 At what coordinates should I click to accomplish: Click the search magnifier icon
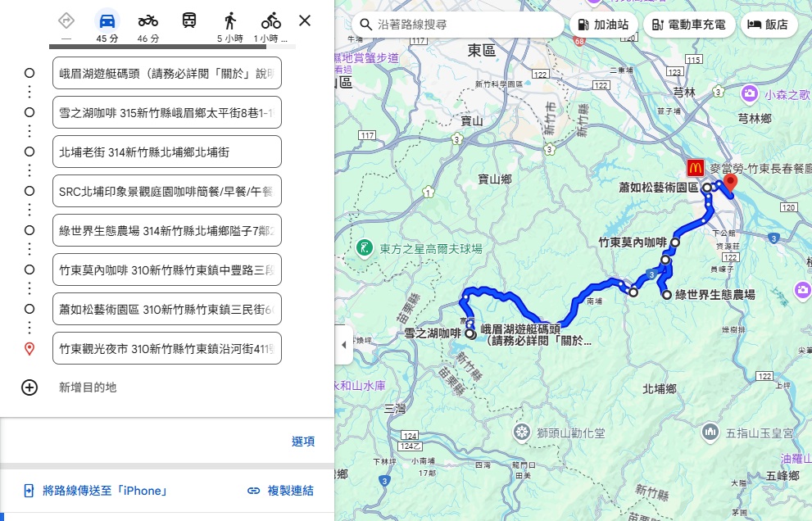365,25
